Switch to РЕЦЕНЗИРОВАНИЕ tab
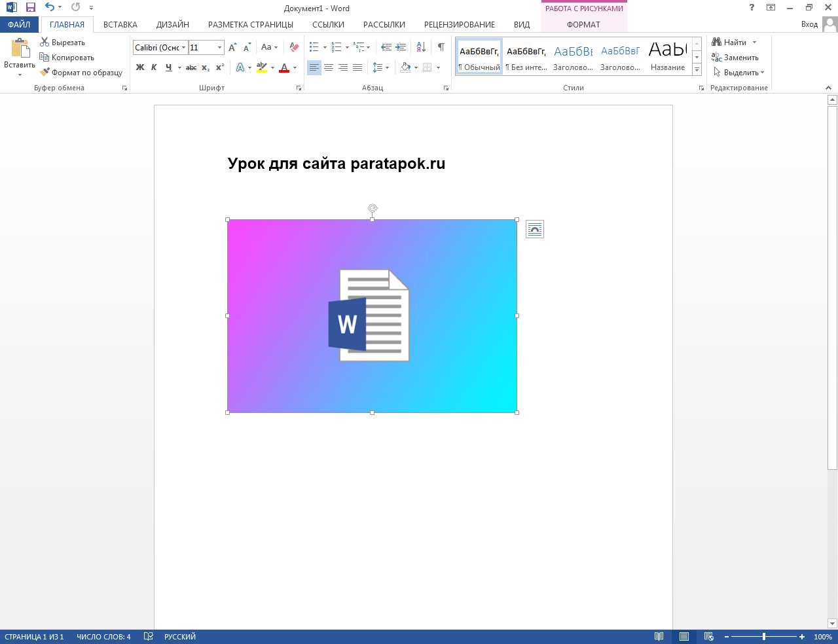This screenshot has height=644, width=838. click(460, 24)
